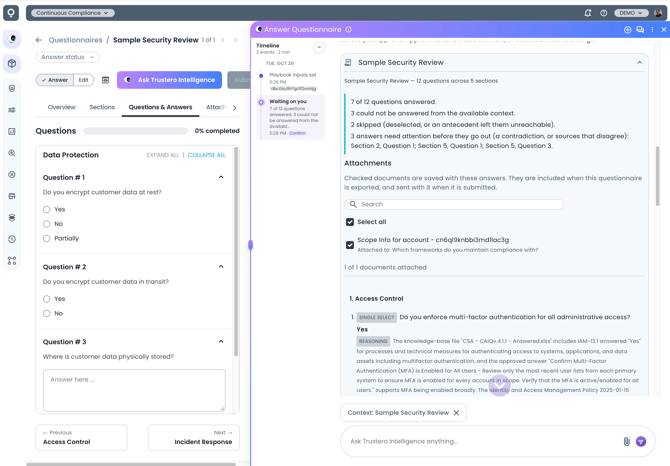The width and height of the screenshot is (670, 466).
Task: Click the new chat plus icon
Action: pos(627,29)
